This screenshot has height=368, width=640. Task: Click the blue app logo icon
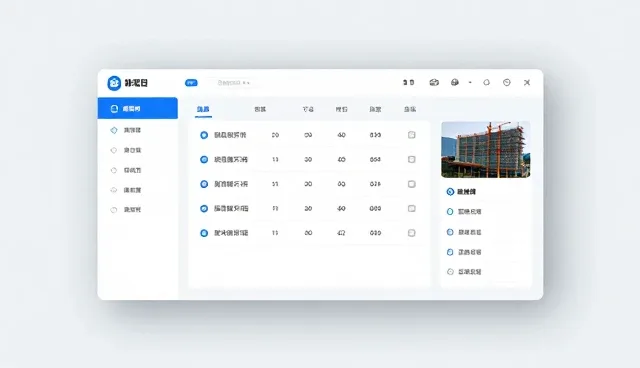point(114,83)
